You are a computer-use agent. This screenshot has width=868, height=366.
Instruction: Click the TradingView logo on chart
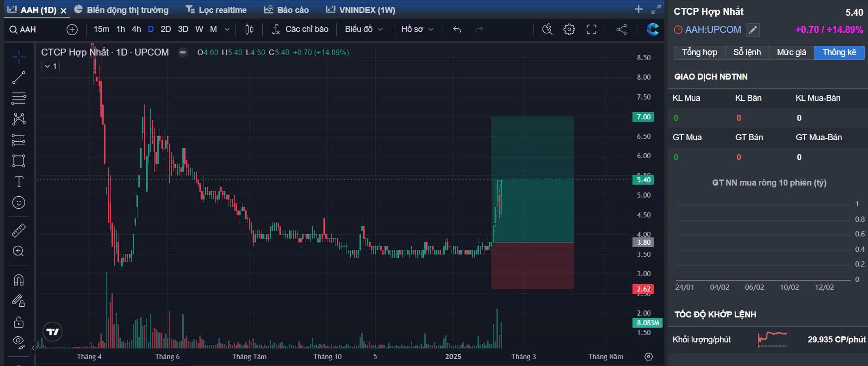[x=53, y=332]
